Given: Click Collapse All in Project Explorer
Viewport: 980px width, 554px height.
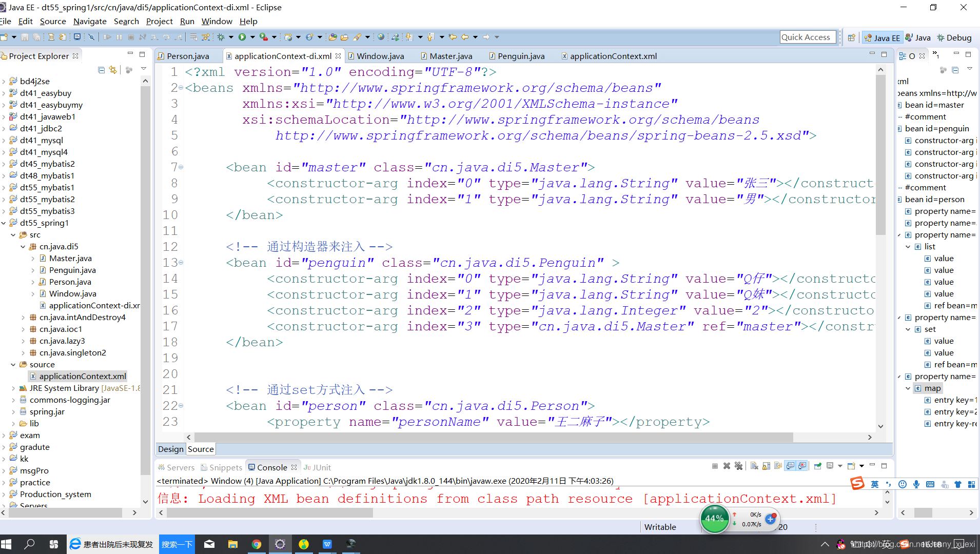Looking at the screenshot, I should [101, 70].
